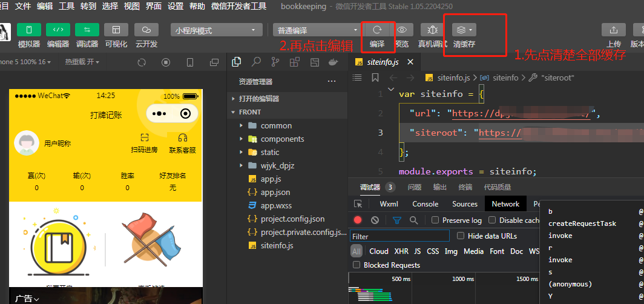The width and height of the screenshot is (644, 304).
Task: Switch to the Sources tab
Action: pyautogui.click(x=465, y=204)
